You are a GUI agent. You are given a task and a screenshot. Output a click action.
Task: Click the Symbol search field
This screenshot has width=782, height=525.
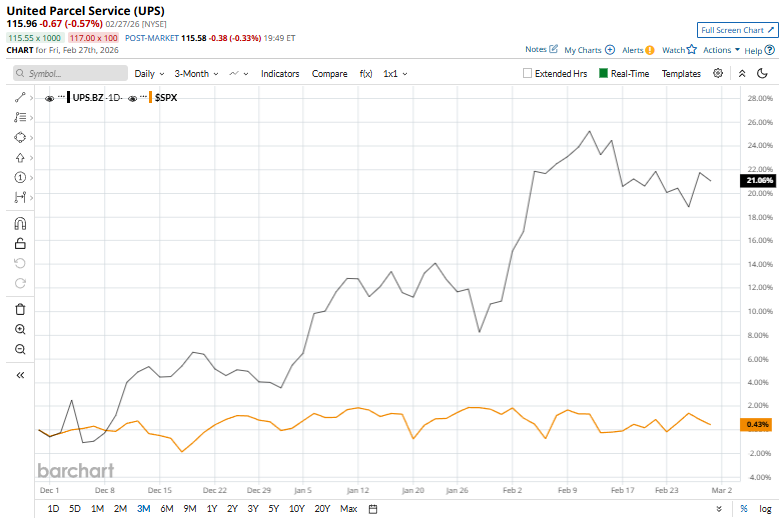coord(70,73)
